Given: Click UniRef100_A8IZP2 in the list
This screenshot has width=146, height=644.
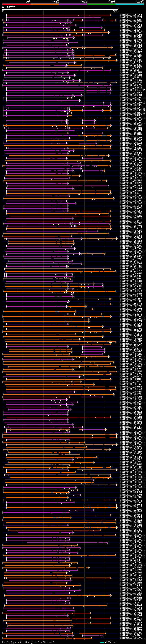Looking at the screenshot, I should pos(131,181).
